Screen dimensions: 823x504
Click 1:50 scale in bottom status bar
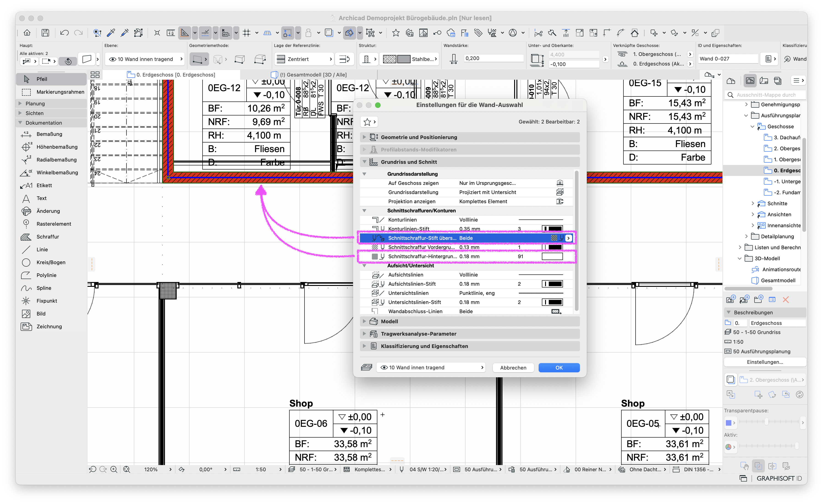click(x=261, y=469)
